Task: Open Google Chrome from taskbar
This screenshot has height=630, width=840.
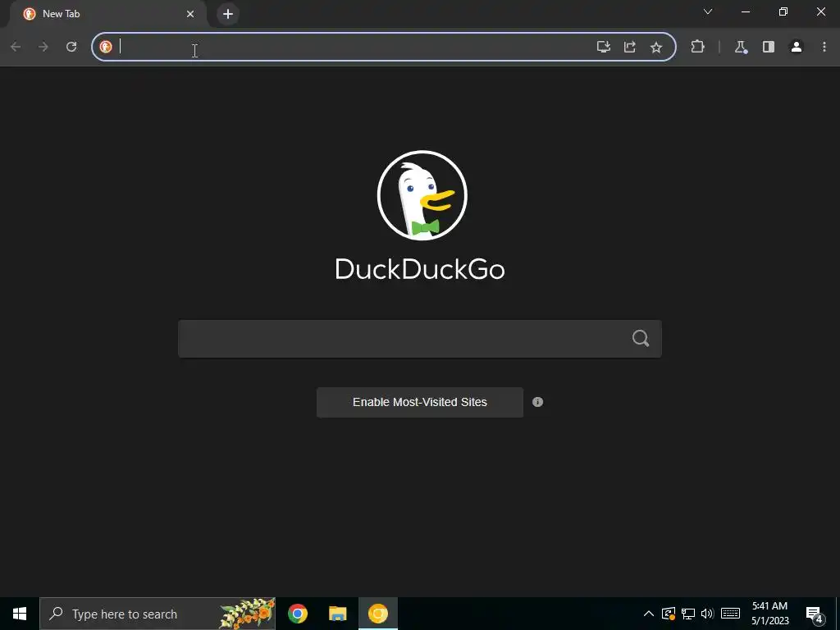Action: tap(297, 614)
